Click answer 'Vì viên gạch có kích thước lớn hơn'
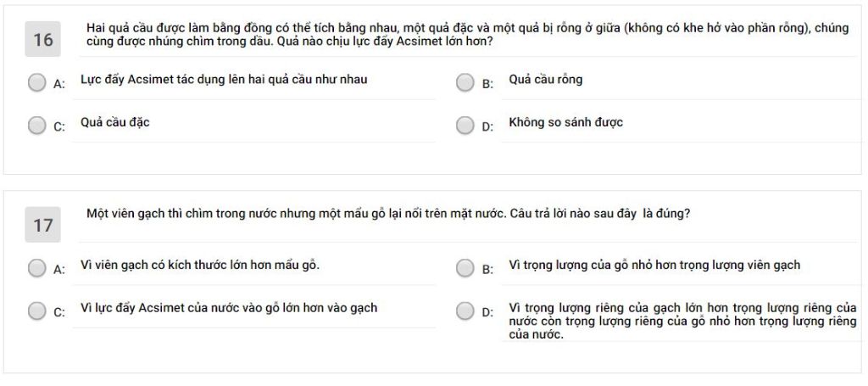The height and width of the screenshot is (386, 868). (200, 266)
